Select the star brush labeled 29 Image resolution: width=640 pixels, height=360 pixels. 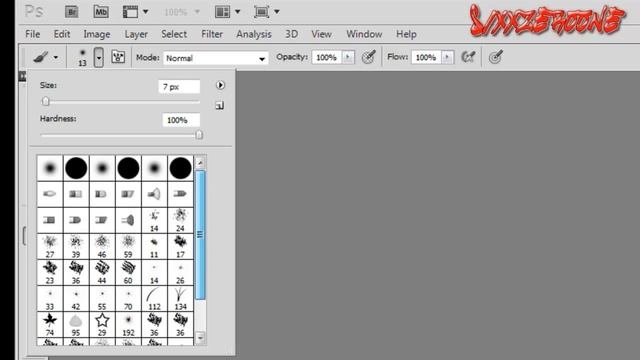[102, 325]
